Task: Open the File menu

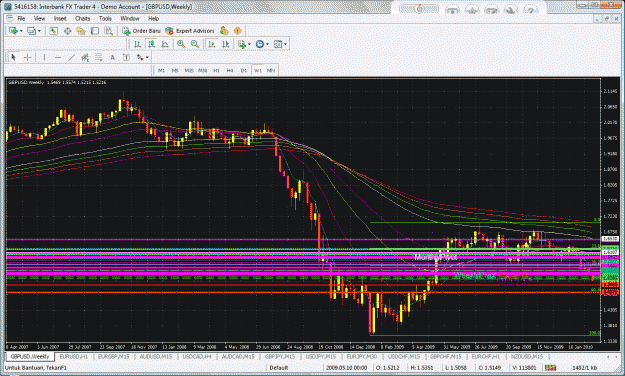Action: (21, 18)
